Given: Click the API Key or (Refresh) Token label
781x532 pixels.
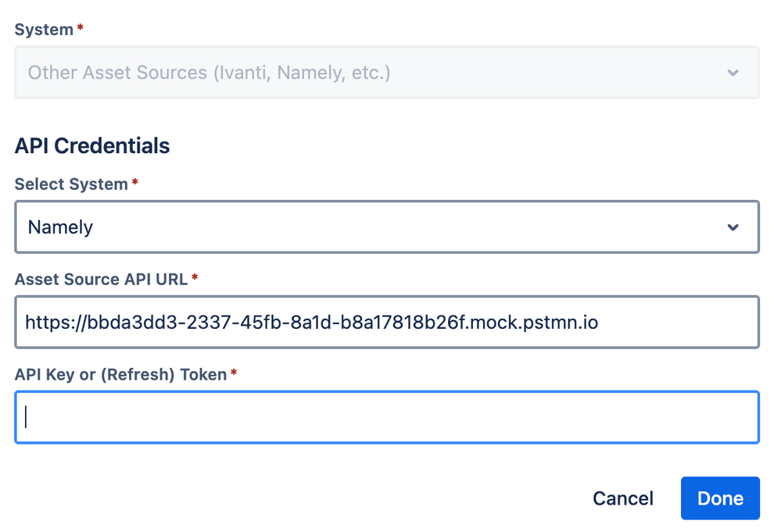Looking at the screenshot, I should (x=120, y=374).
